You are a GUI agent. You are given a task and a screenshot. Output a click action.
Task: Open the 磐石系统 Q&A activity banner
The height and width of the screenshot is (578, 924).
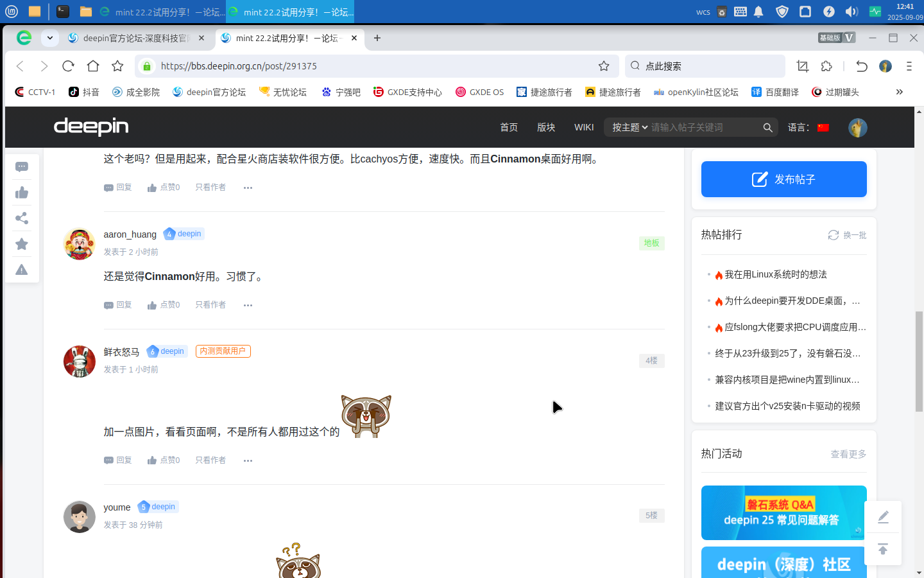784,512
